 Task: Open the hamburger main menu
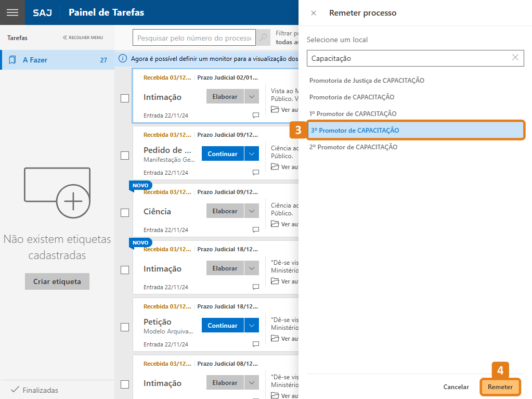(x=12, y=12)
